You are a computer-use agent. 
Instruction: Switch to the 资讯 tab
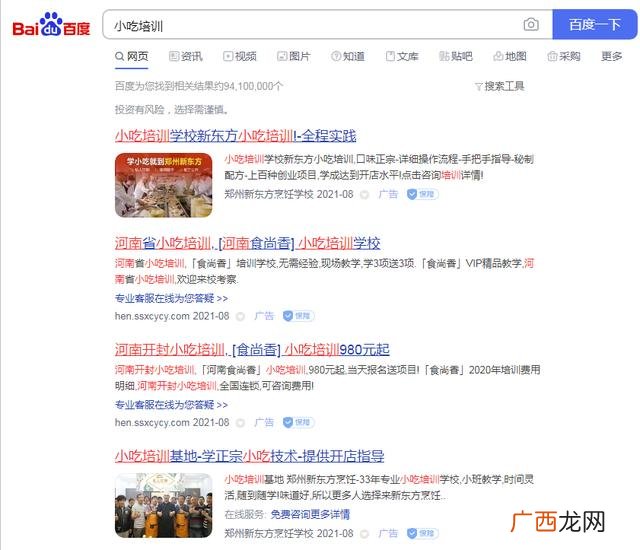186,56
